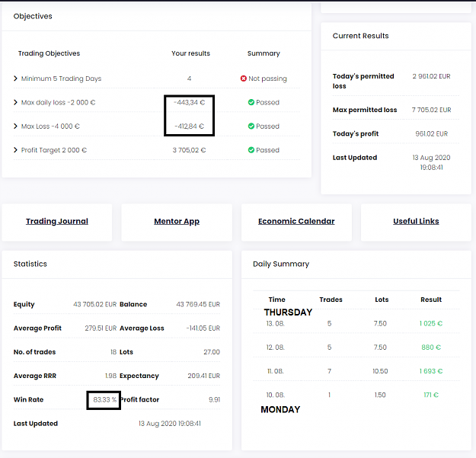Open the Useful Links page
Screen dimensions: 476x458
416,222
